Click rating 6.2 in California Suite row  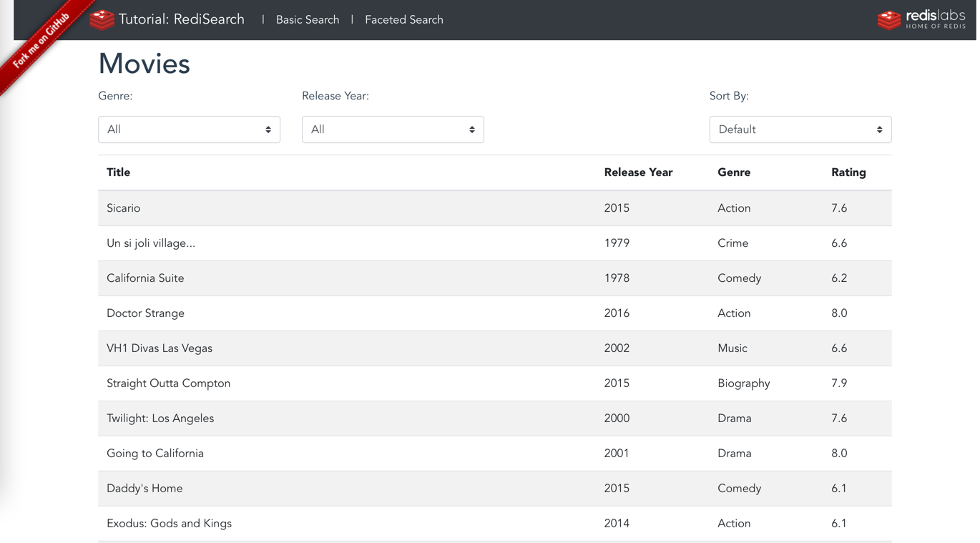[839, 278]
